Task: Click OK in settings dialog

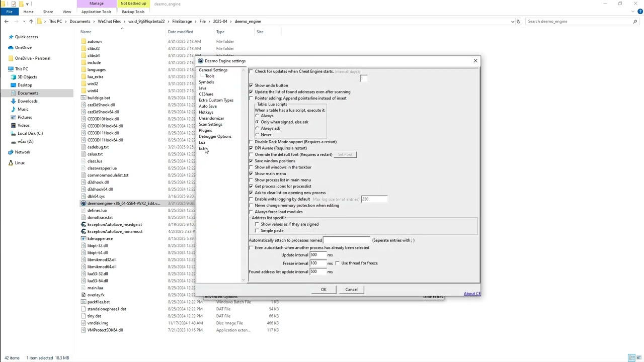Action: click(x=324, y=290)
